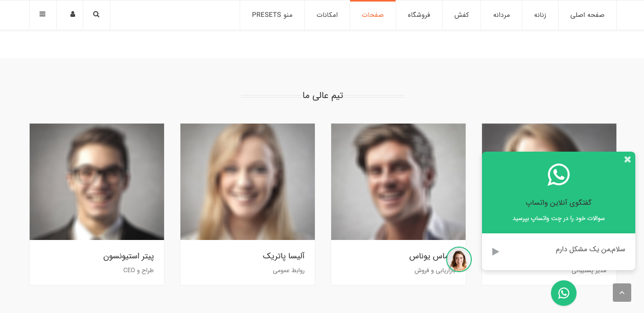Viewport: 644px width, 313px height.
Task: Open the زنانه menu item
Action: [x=540, y=15]
